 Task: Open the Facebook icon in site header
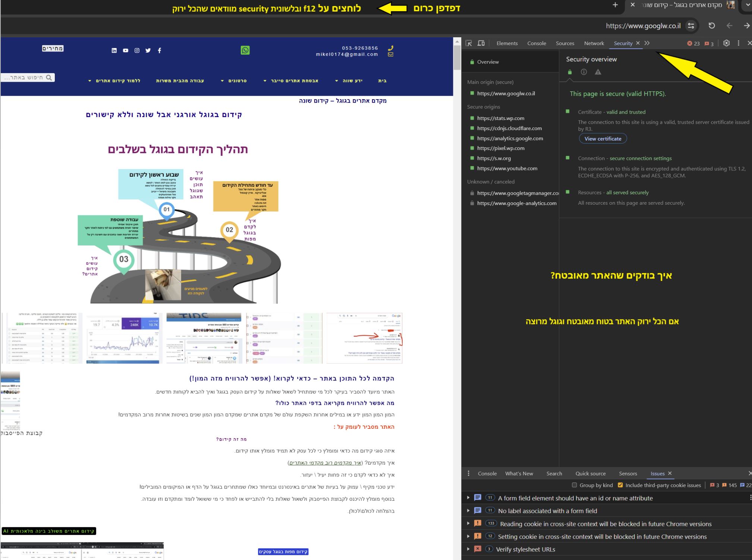coord(160,50)
